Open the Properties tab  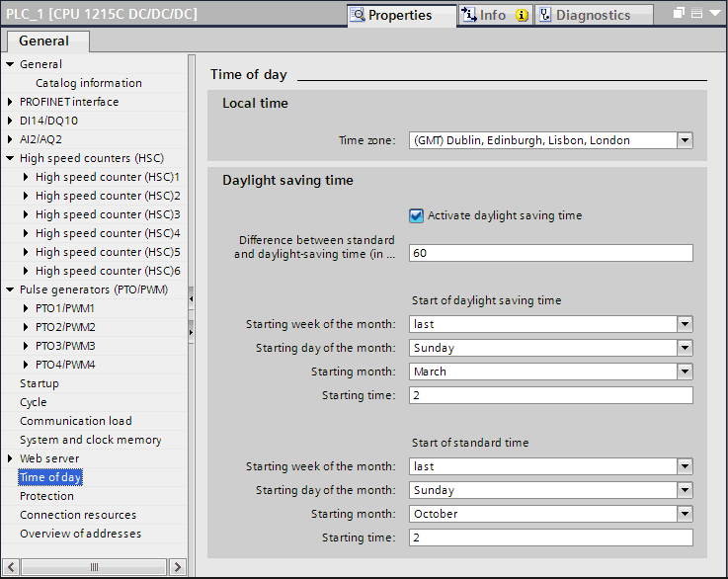[x=402, y=16]
